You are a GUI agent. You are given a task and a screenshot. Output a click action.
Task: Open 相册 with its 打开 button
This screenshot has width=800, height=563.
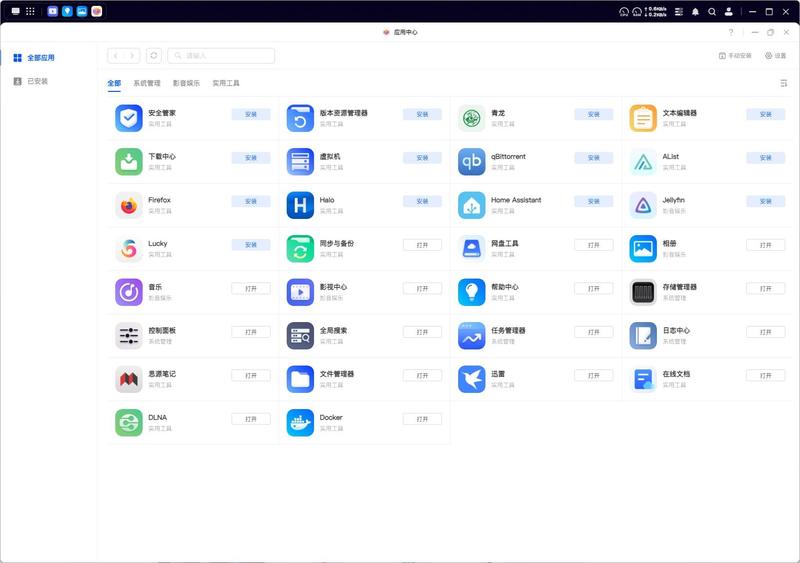click(x=765, y=245)
